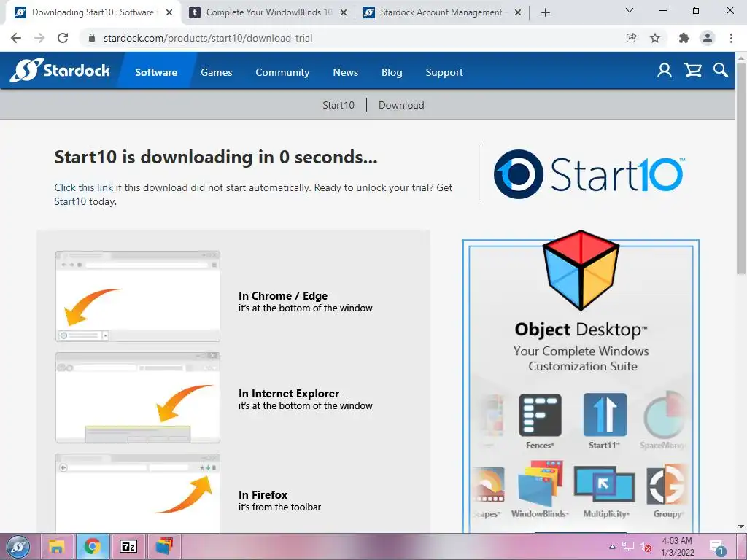This screenshot has height=560, width=747.
Task: Go back with browser back arrow
Action: click(16, 38)
